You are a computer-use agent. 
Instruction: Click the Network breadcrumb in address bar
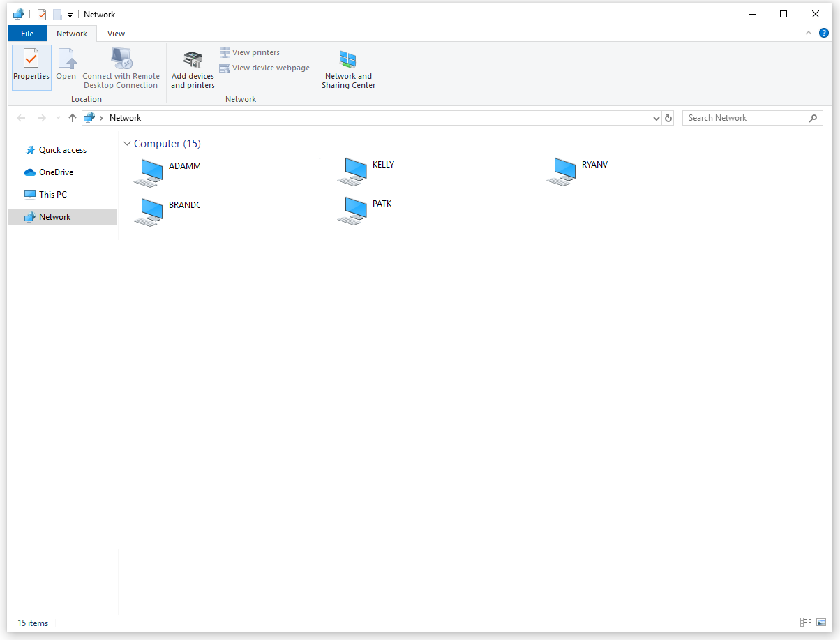click(126, 118)
